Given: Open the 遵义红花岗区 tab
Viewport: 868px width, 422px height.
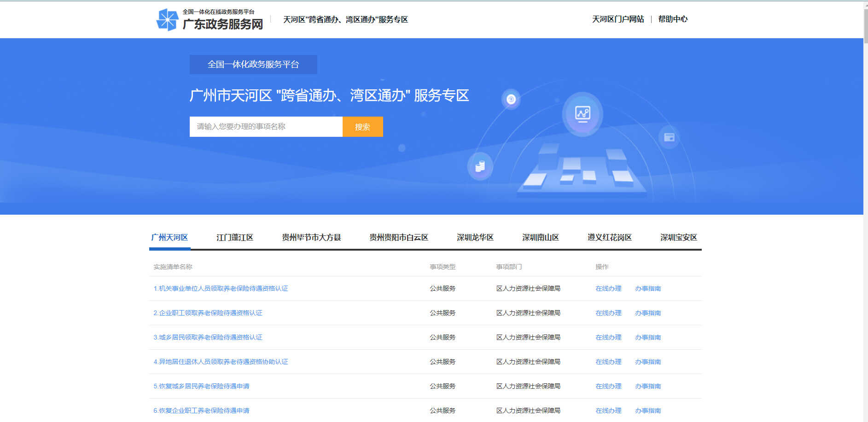Looking at the screenshot, I should pyautogui.click(x=609, y=238).
